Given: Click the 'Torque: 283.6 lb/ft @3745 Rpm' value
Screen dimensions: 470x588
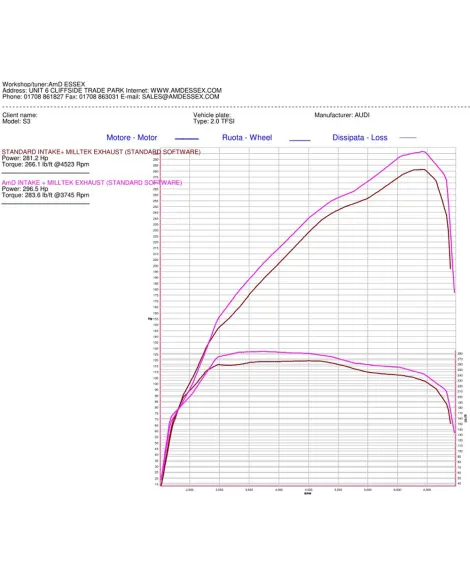Looking at the screenshot, I should click(x=45, y=195).
